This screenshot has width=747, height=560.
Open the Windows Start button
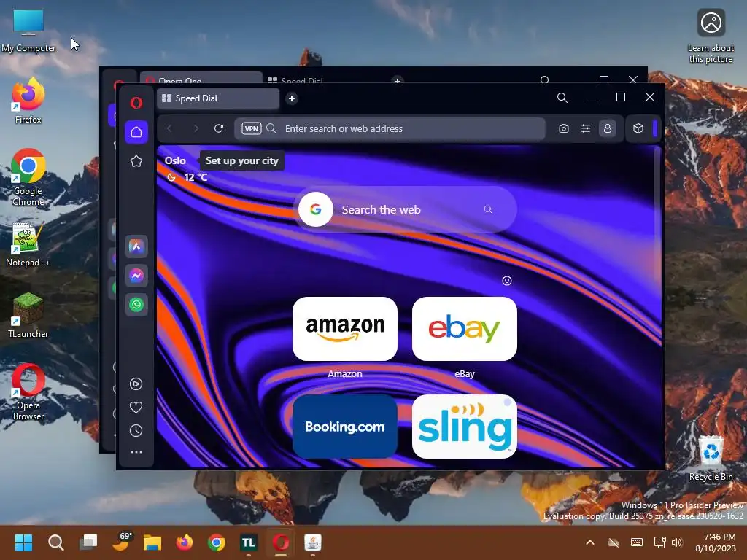click(23, 542)
